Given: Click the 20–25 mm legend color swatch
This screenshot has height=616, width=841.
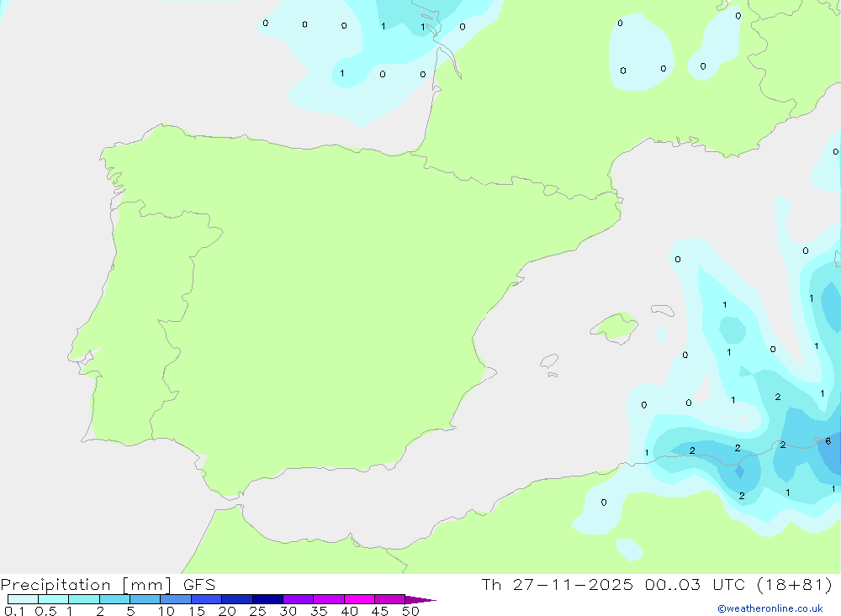Looking at the screenshot, I should coord(236,599).
